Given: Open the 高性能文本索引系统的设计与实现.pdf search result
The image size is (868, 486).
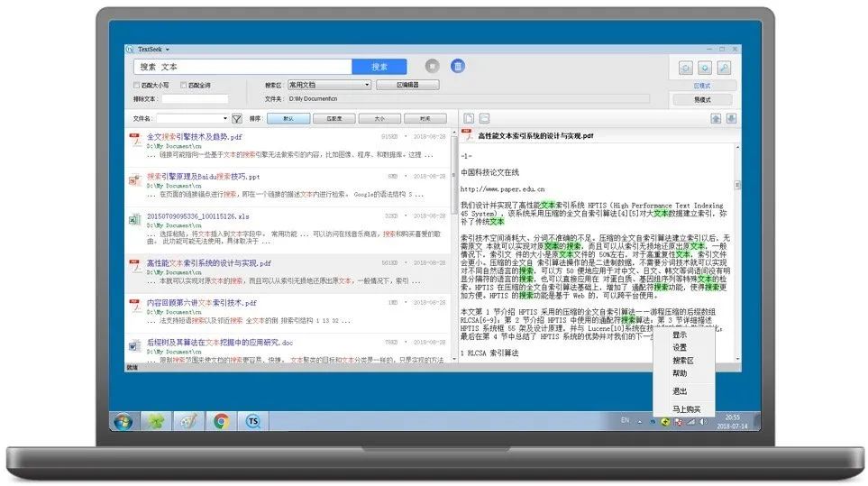Looking at the screenshot, I should point(208,263).
